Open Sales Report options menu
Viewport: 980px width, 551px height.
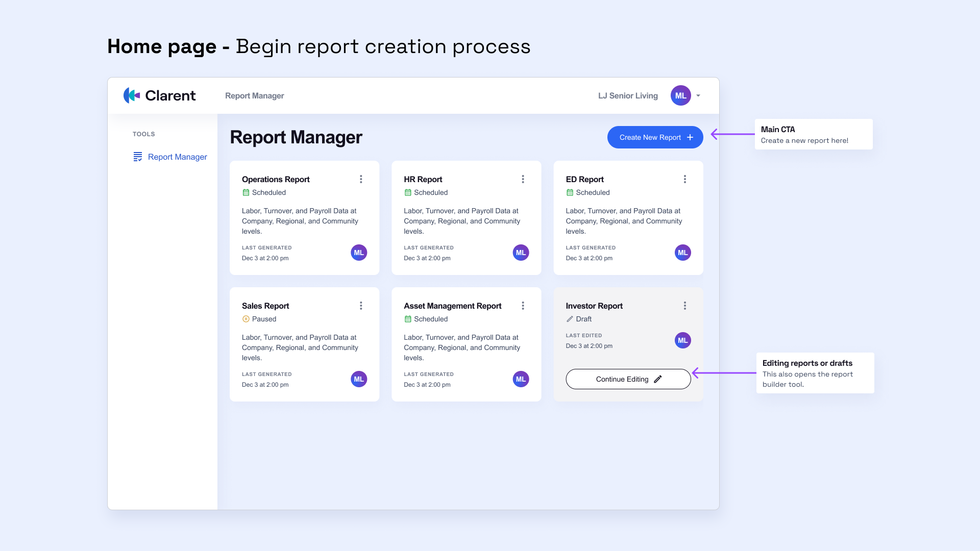[x=361, y=306]
